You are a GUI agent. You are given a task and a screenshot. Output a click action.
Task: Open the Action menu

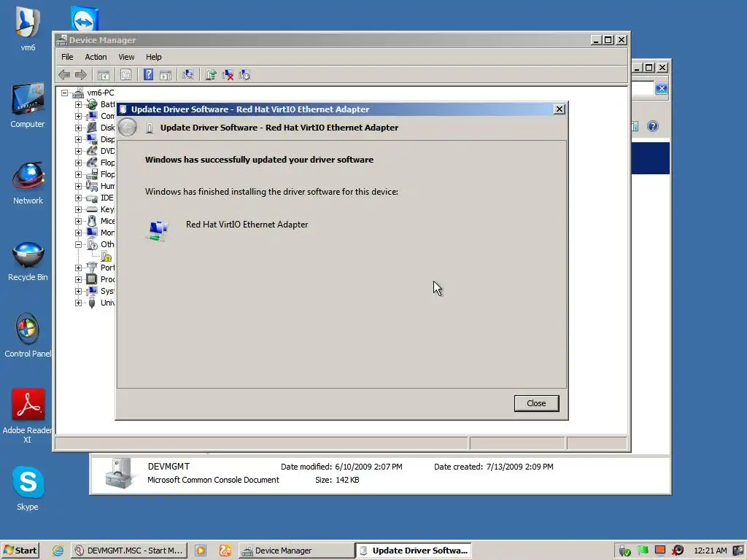coord(96,57)
